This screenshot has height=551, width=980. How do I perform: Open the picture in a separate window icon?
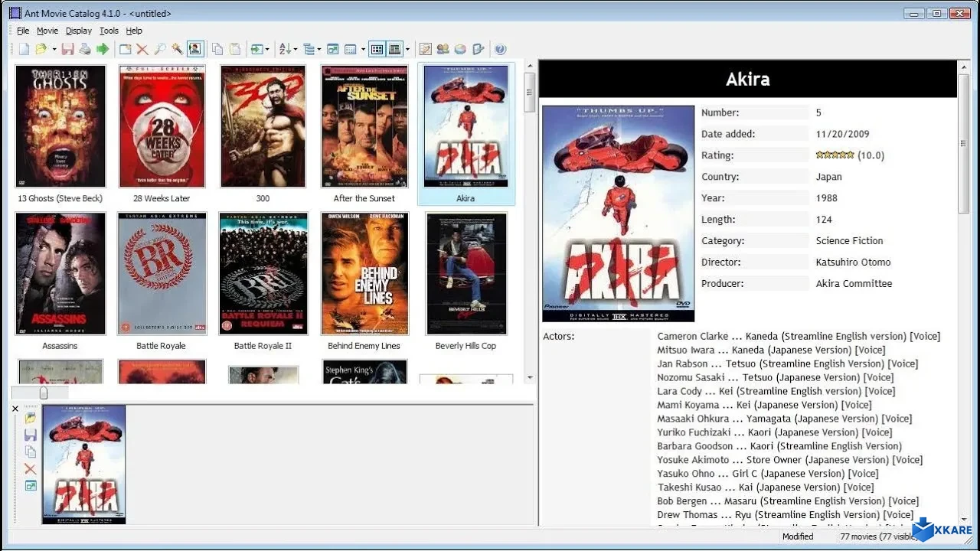pyautogui.click(x=31, y=485)
